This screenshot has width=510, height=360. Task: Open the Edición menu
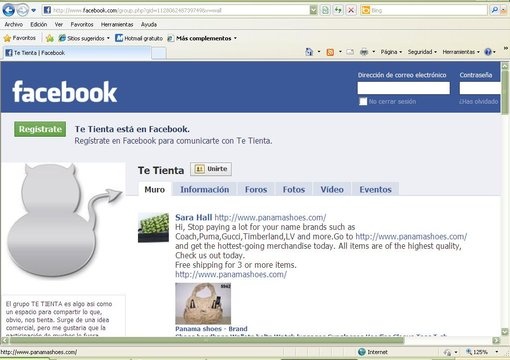[39, 24]
